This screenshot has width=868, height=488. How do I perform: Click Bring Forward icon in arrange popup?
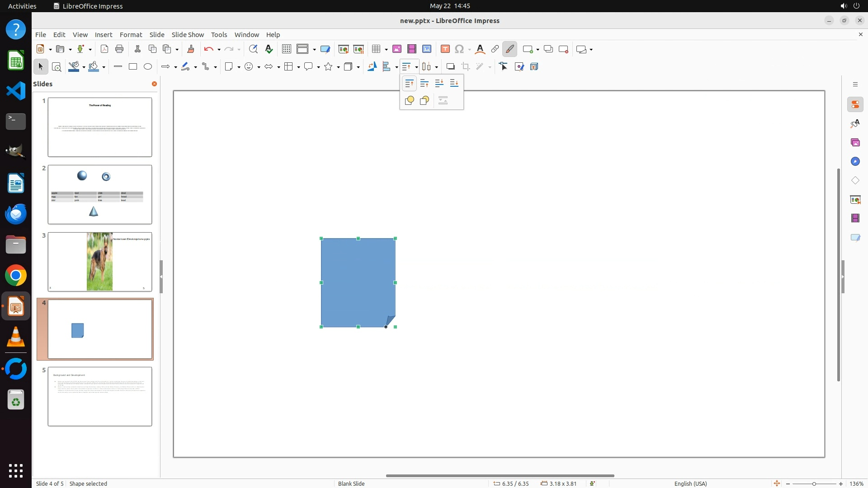tap(424, 84)
